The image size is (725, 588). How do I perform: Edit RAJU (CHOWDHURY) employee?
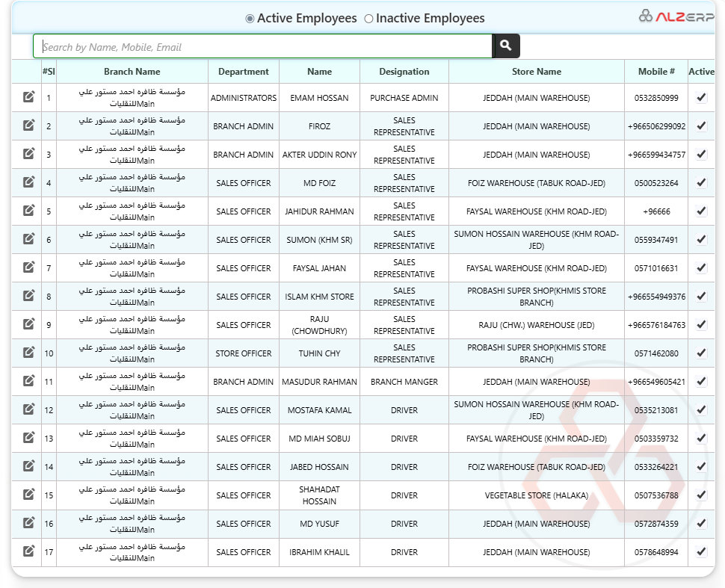(28, 324)
